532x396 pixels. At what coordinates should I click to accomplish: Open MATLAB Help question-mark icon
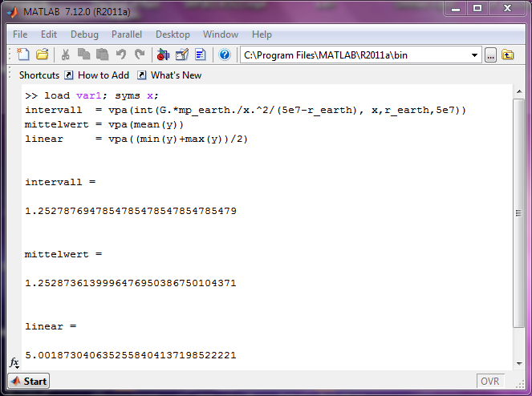[x=225, y=55]
